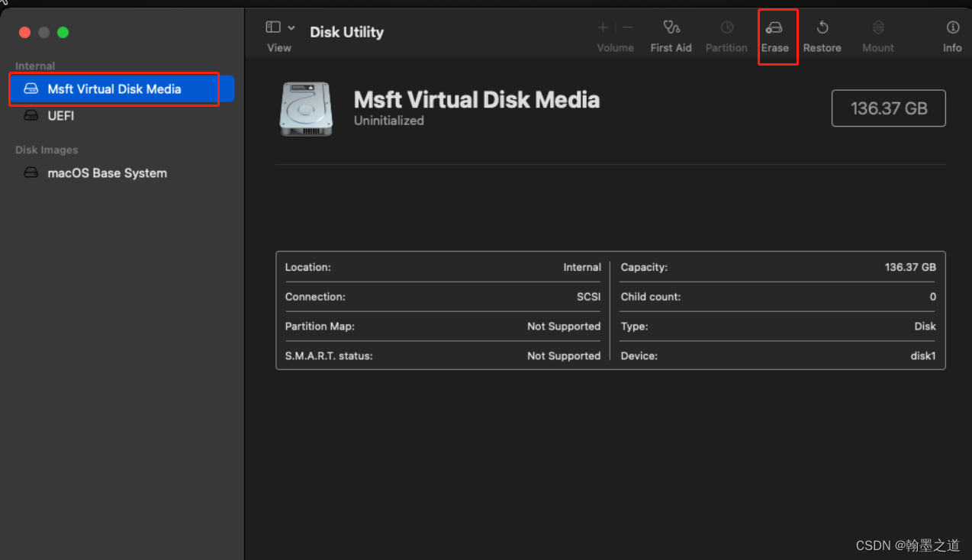Click the Msft Virtual Disk Media heading
Viewport: 972px width, 560px height.
click(x=477, y=100)
